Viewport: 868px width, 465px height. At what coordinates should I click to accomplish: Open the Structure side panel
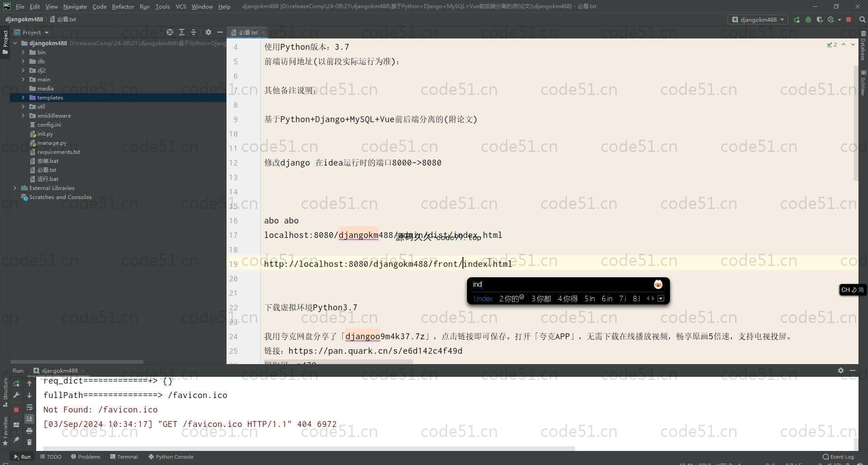5,392
